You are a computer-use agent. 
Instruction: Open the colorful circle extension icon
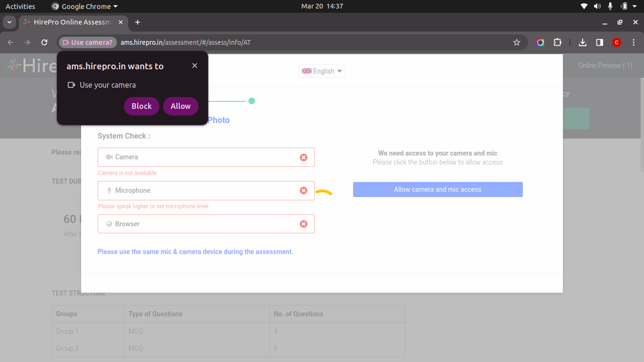pos(540,42)
